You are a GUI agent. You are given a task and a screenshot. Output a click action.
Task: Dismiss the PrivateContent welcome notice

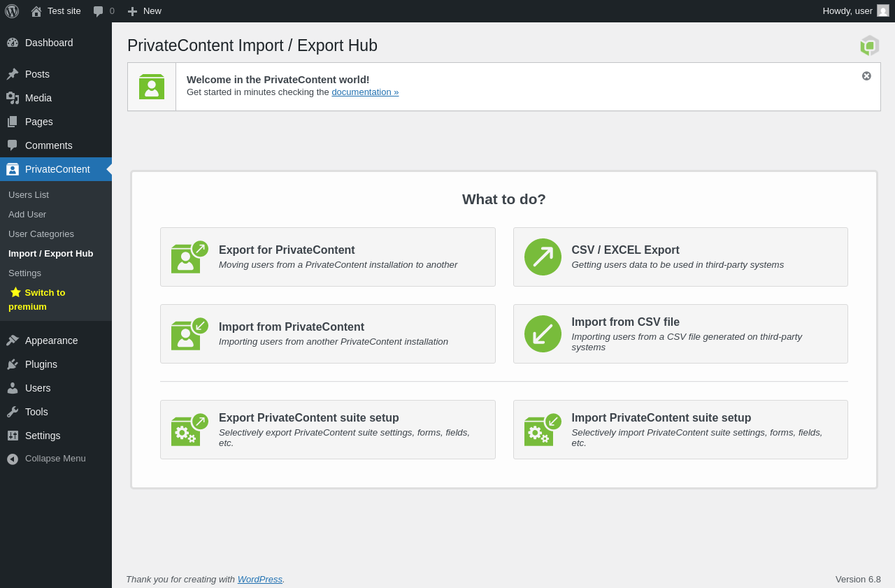(866, 76)
